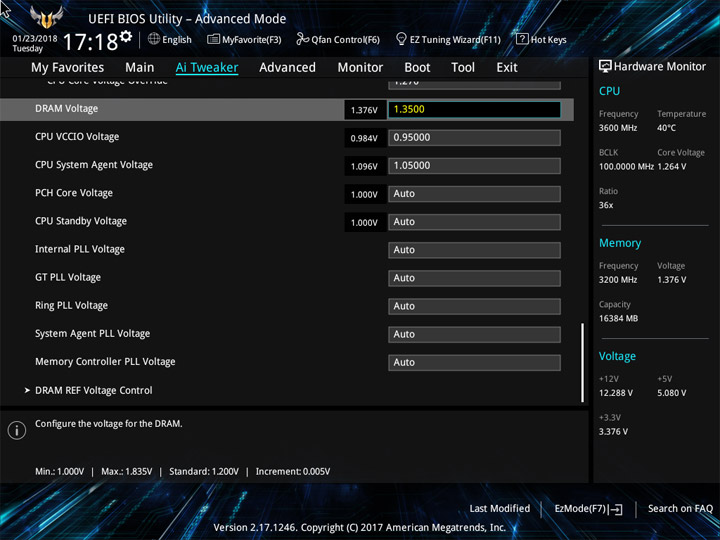This screenshot has width=720, height=540.
Task: Click the Ring PLL Voltage Auto field
Action: point(474,306)
